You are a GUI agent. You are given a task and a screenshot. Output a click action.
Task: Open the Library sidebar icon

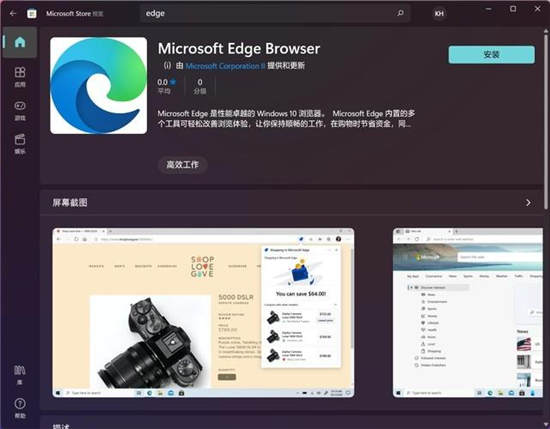tap(20, 374)
